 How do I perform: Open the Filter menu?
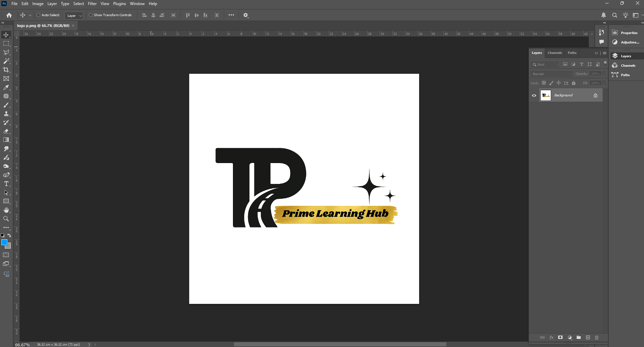pos(92,4)
